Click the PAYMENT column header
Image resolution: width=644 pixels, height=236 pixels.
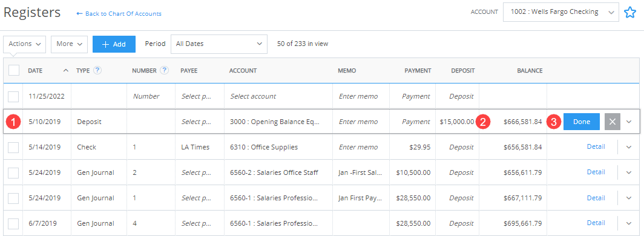418,71
